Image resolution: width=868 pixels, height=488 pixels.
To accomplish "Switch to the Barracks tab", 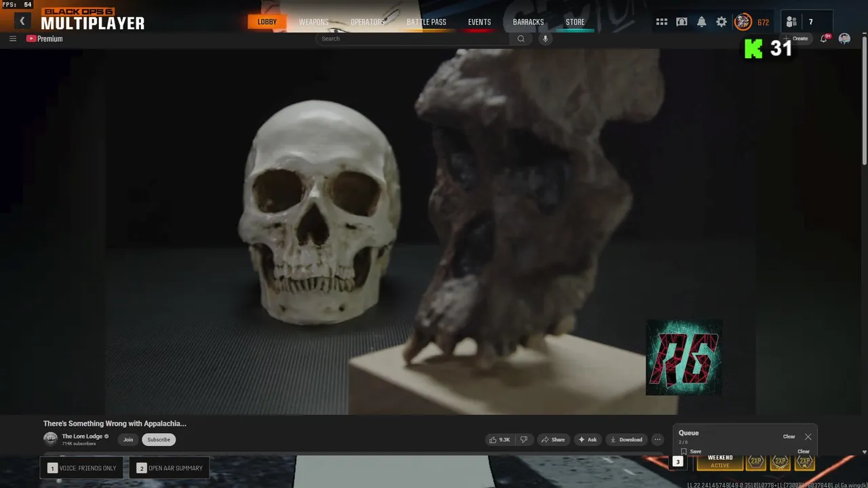I will (528, 22).
